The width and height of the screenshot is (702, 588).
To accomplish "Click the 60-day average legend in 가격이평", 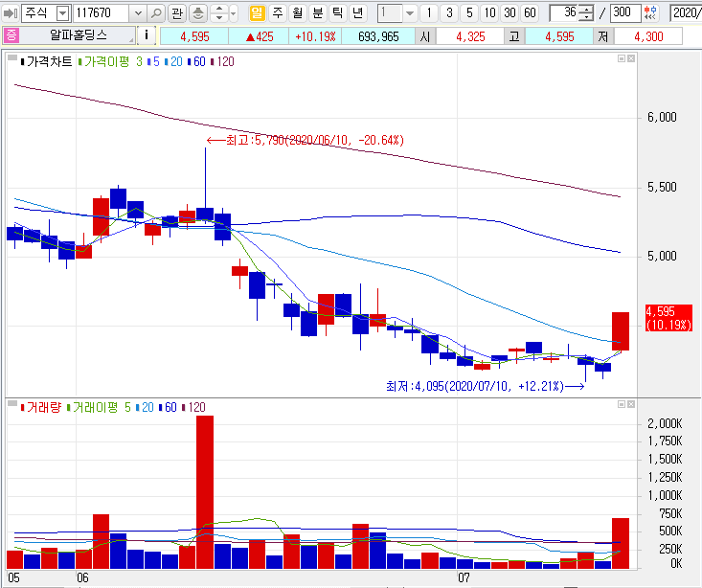I will [197, 62].
